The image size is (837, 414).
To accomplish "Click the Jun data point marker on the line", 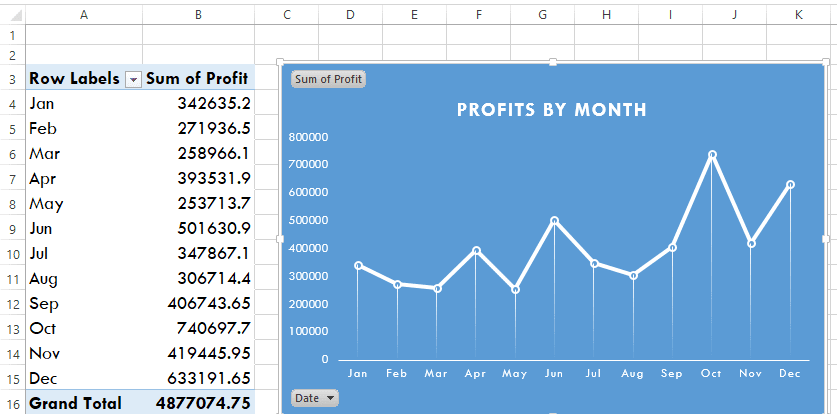I will point(555,221).
